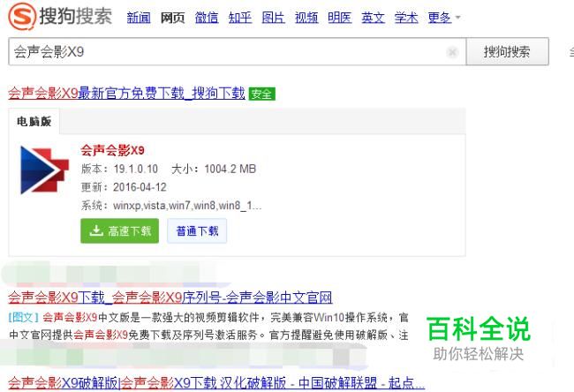Switch to the 学术 search category

[406, 17]
